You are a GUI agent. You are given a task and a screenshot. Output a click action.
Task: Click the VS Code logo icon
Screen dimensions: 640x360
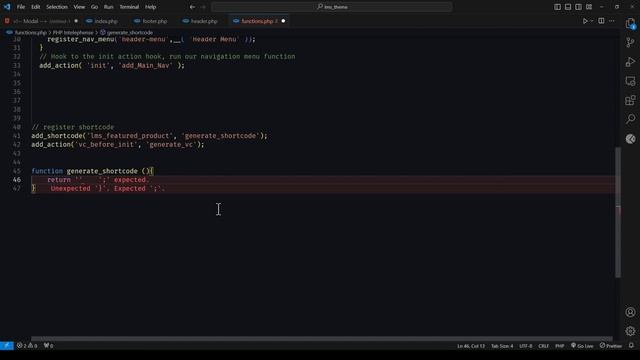(x=7, y=7)
